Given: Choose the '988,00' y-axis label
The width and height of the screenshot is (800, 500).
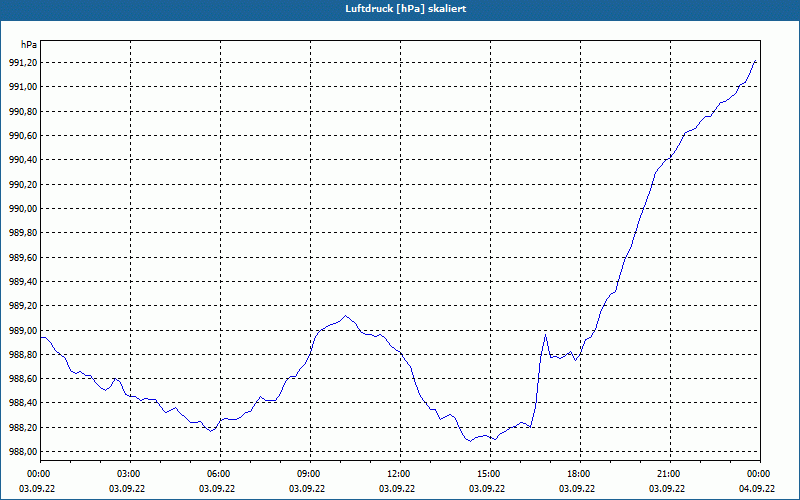Looking at the screenshot, I should tap(23, 452).
